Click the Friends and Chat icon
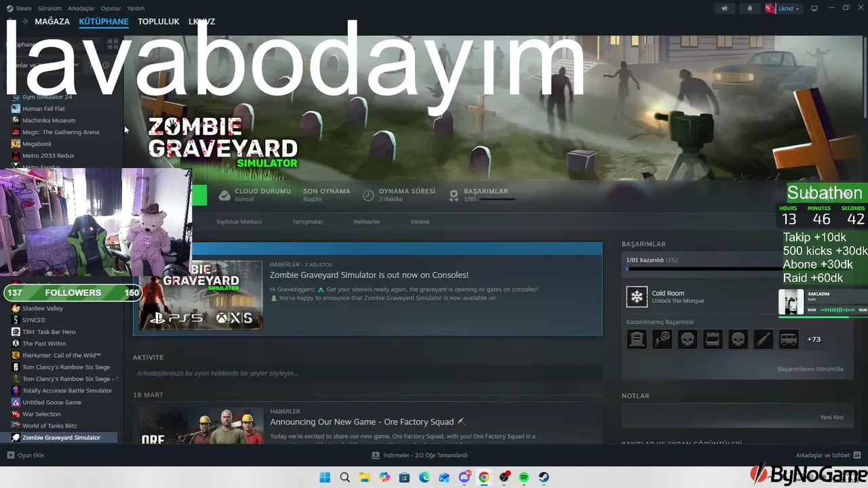This screenshot has height=488, width=868. (857, 455)
